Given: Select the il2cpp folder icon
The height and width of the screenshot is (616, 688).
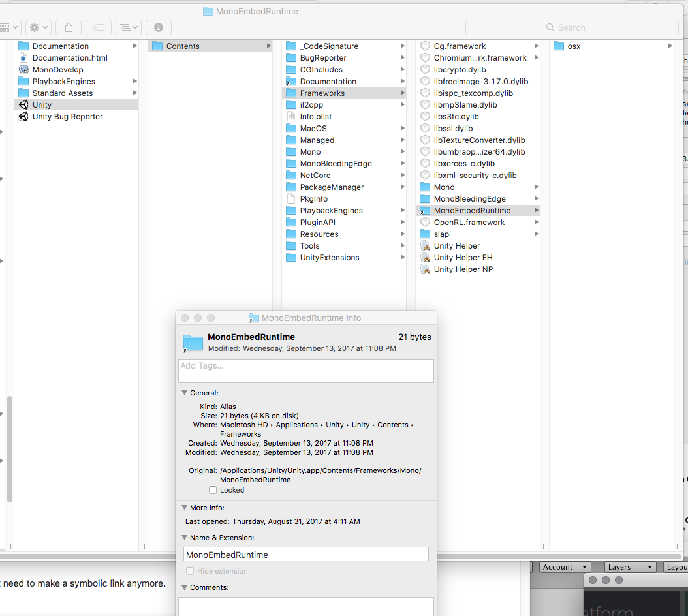Looking at the screenshot, I should click(x=291, y=105).
